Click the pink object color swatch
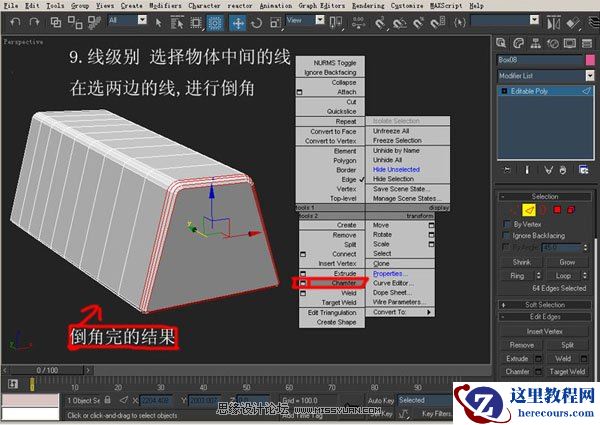 point(590,60)
